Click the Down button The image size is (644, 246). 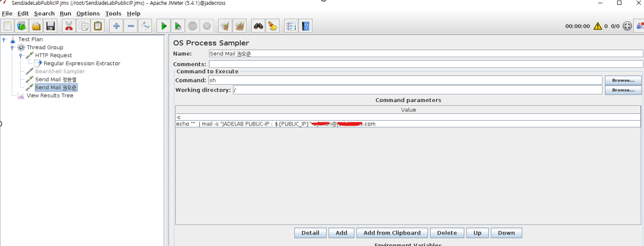pos(507,233)
